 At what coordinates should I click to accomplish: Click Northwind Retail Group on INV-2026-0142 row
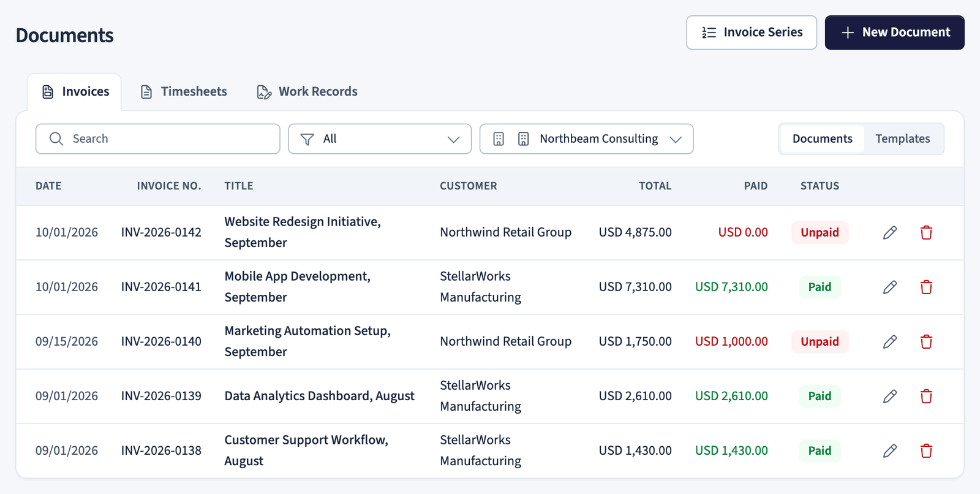click(506, 232)
